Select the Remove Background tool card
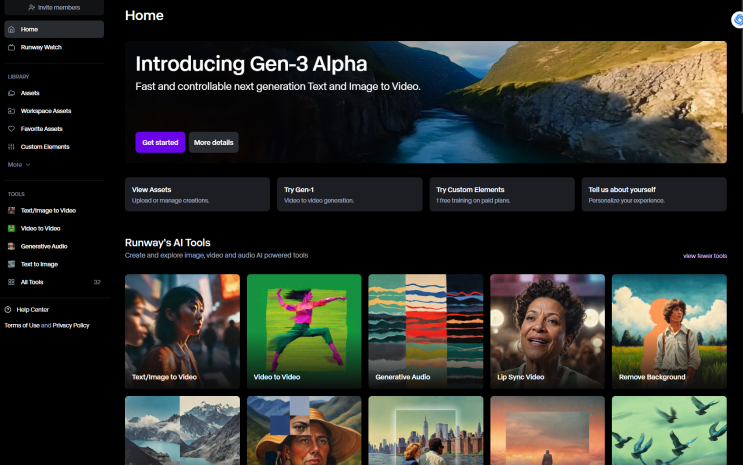The width and height of the screenshot is (743, 465). (x=668, y=330)
